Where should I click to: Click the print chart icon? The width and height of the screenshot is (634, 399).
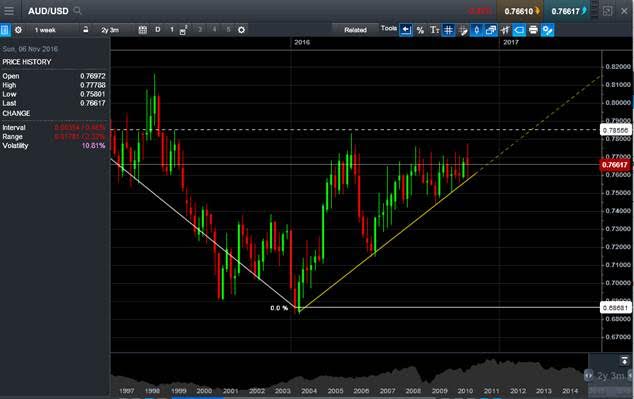click(x=533, y=30)
